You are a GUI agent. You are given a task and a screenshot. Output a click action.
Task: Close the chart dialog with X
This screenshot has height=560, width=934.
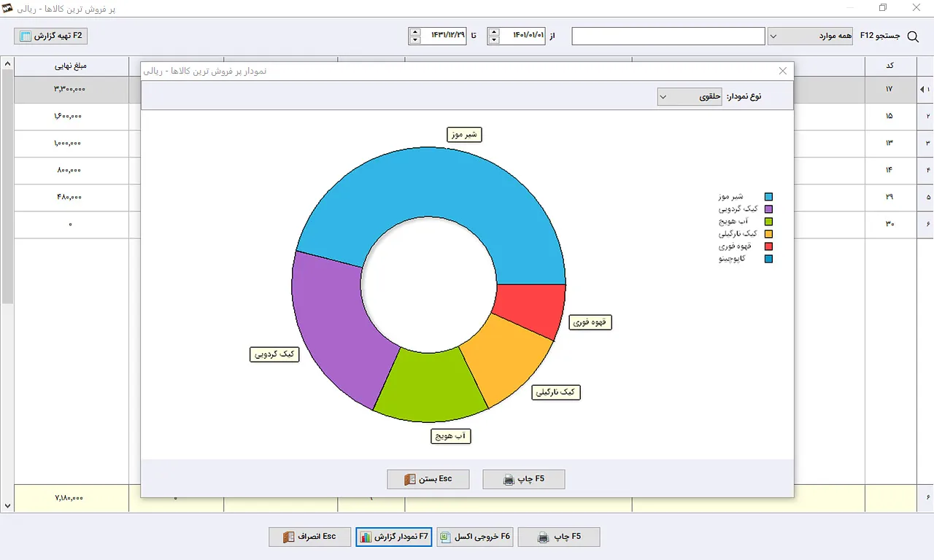tap(783, 71)
